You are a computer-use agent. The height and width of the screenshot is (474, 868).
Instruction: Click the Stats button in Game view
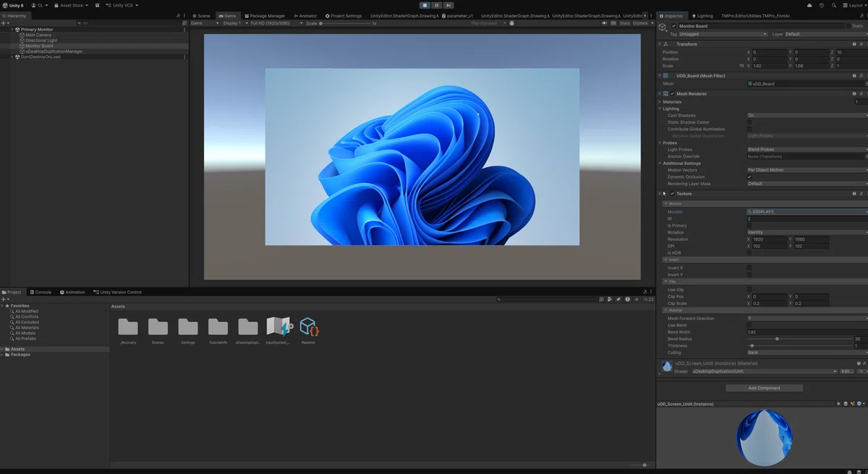pos(624,23)
